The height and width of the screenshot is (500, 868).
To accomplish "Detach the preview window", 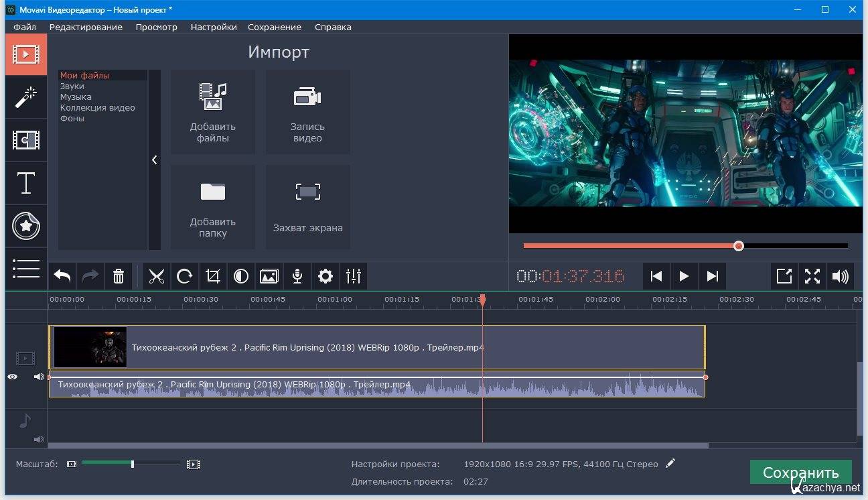I will [x=784, y=276].
